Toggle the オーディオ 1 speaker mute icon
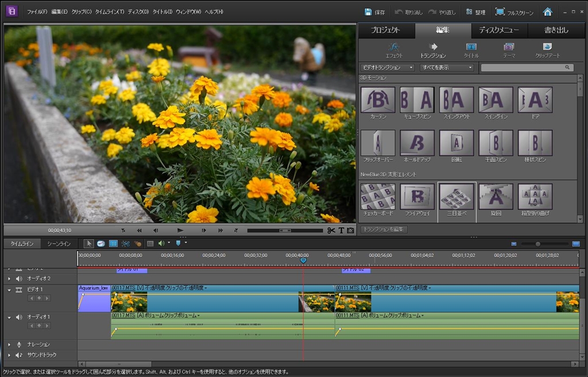Screen dimensions: 588x377 tap(19, 317)
